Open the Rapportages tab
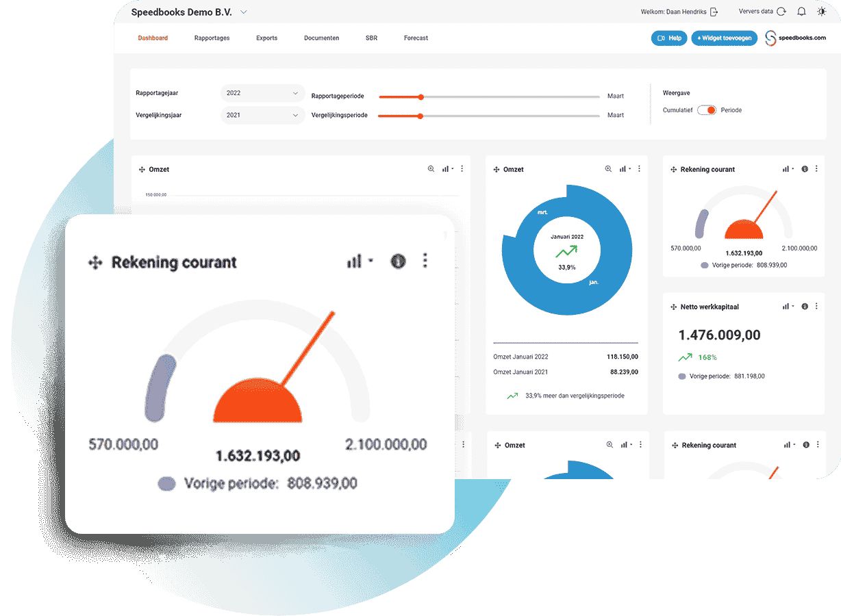The width and height of the screenshot is (841, 616). point(212,38)
